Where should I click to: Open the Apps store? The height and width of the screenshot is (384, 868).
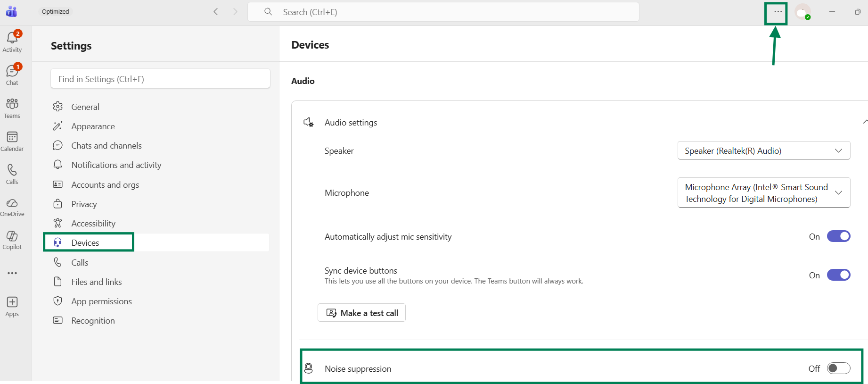12,307
